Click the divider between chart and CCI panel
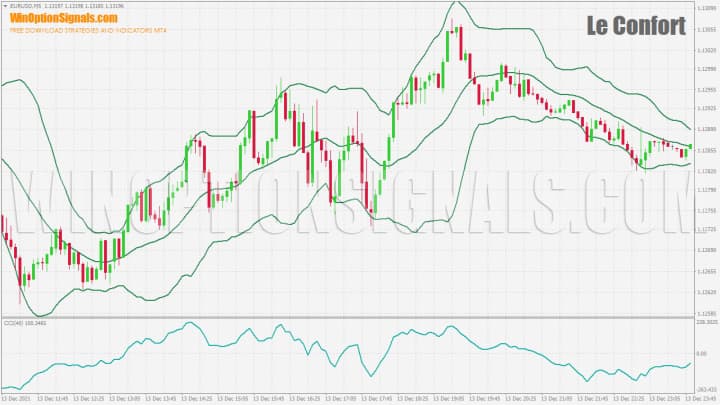 pos(345,317)
